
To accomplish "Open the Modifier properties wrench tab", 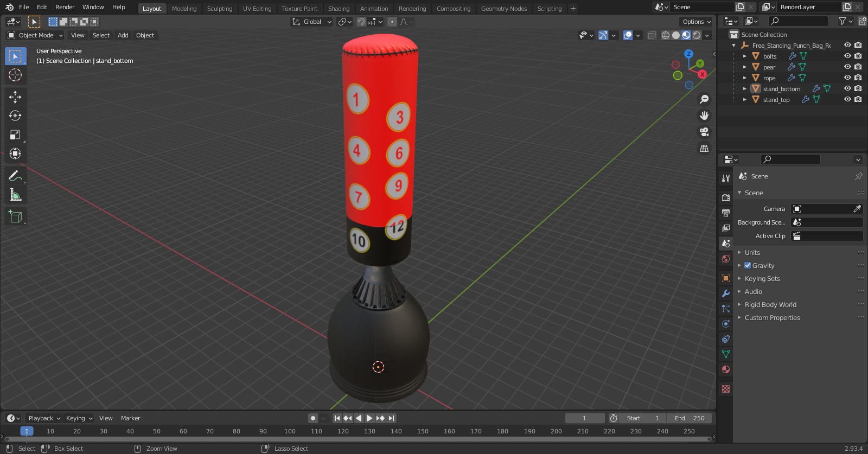I will coord(726,293).
